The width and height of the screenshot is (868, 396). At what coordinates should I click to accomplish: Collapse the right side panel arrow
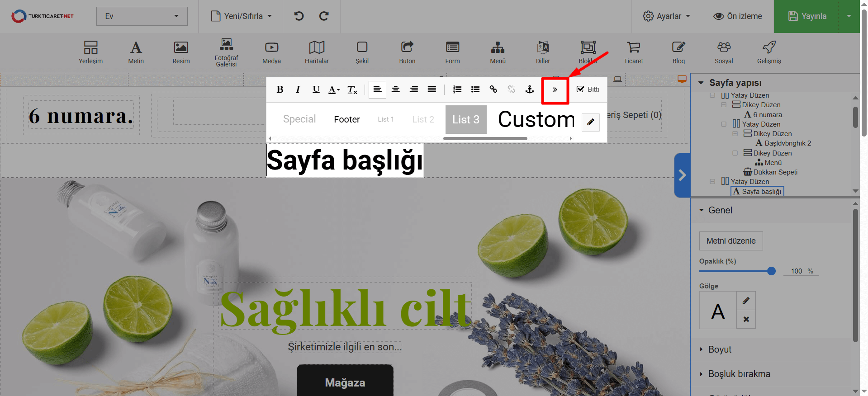click(x=682, y=175)
